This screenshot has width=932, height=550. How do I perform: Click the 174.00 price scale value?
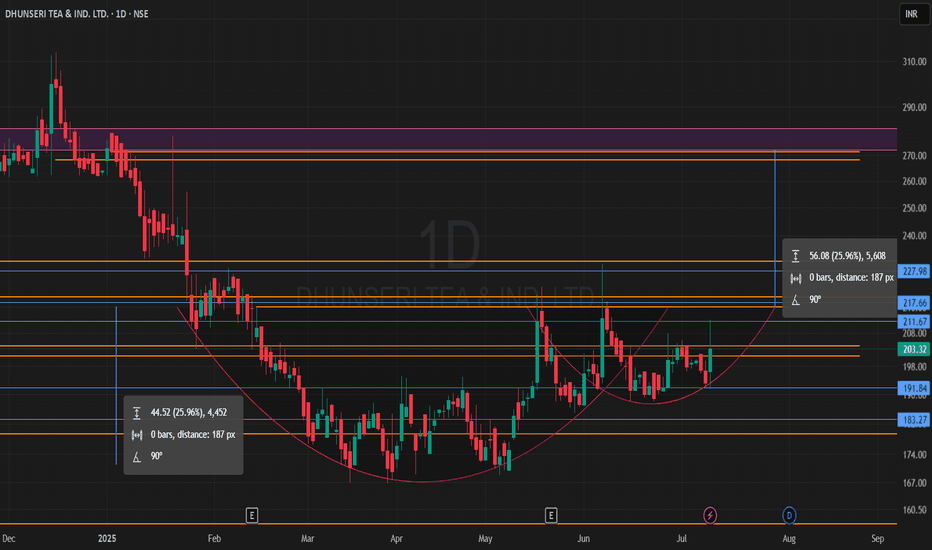tap(914, 454)
